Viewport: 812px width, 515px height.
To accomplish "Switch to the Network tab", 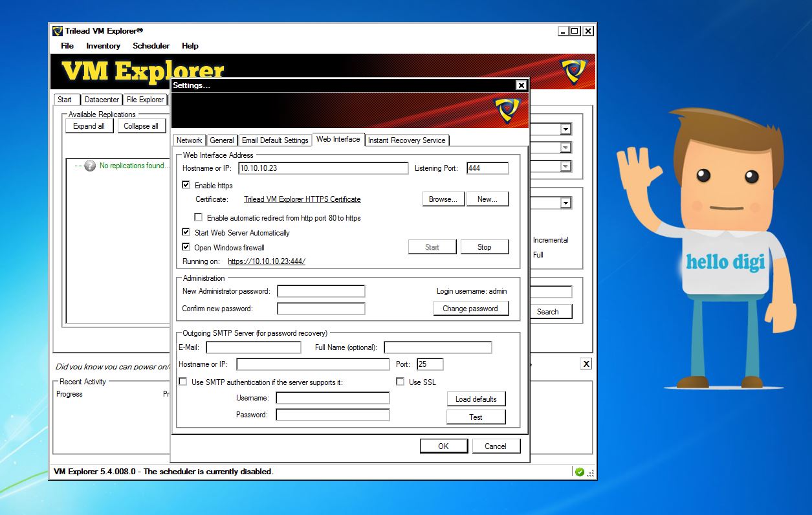I will coord(190,140).
